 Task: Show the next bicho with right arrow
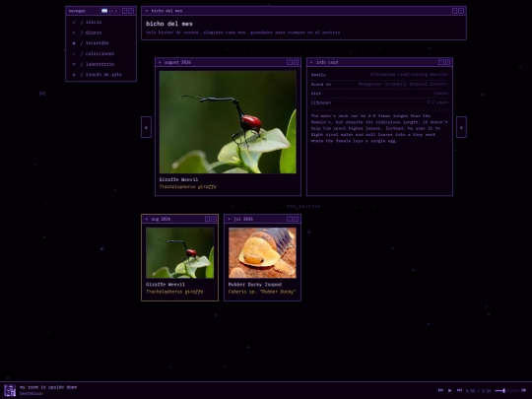coord(461,127)
